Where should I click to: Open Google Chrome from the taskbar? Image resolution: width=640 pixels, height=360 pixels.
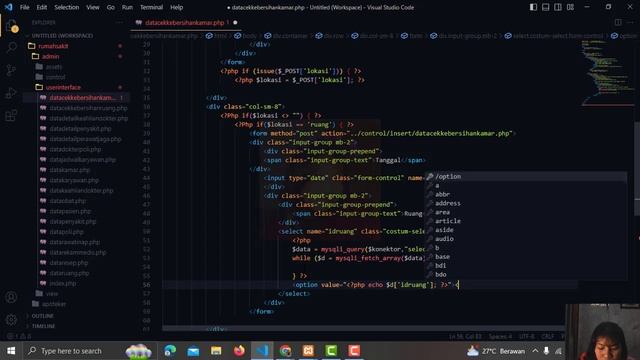[x=285, y=351]
